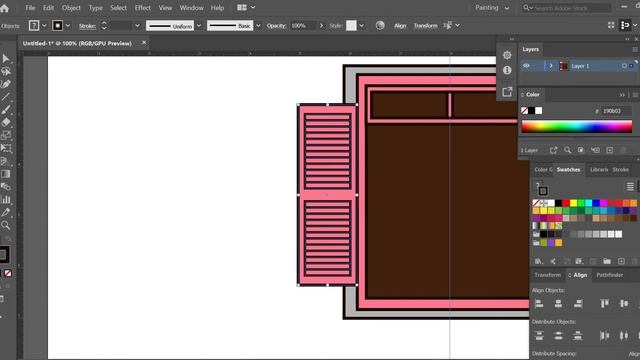The width and height of the screenshot is (640, 360).
Task: Open the Info panel icon
Action: (x=507, y=70)
